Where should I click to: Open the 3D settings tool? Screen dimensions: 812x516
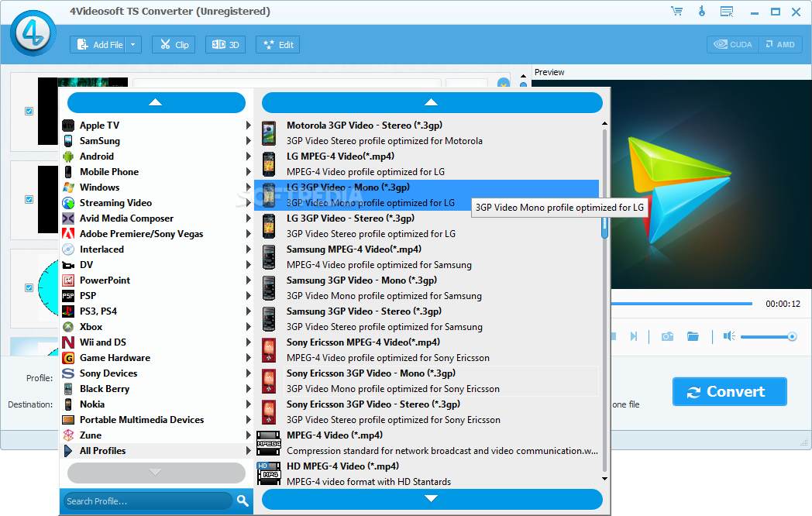[x=225, y=45]
